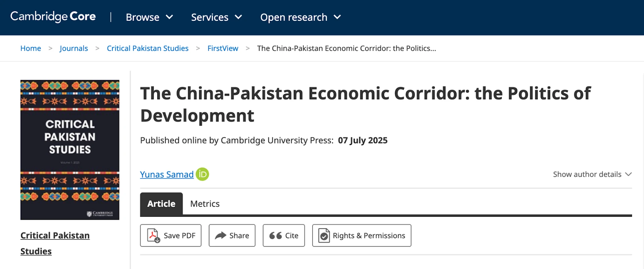Open the FirstView breadcrumb link
Screen dimensions: 644x269
pyautogui.click(x=223, y=48)
